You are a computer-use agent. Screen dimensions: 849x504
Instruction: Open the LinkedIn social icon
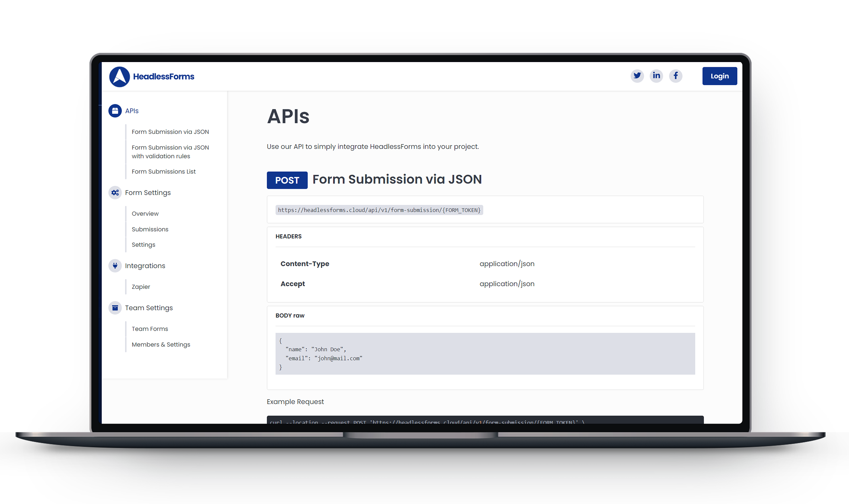656,76
